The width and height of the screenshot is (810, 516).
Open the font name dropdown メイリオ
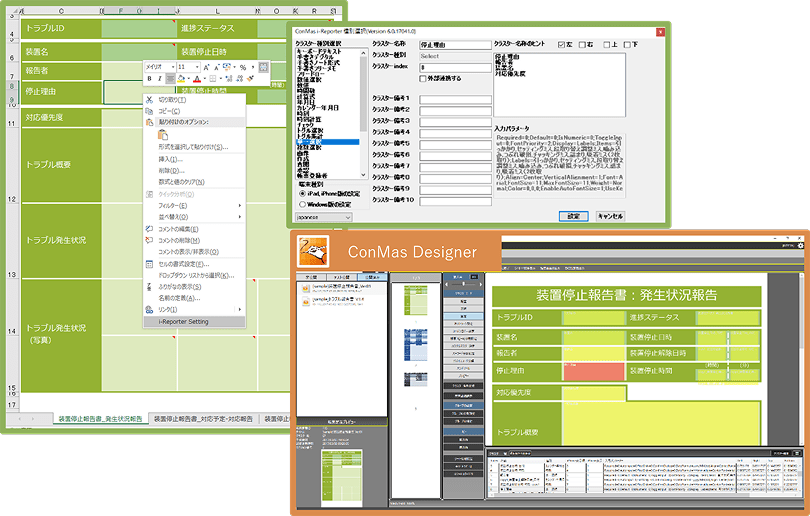tap(173, 67)
